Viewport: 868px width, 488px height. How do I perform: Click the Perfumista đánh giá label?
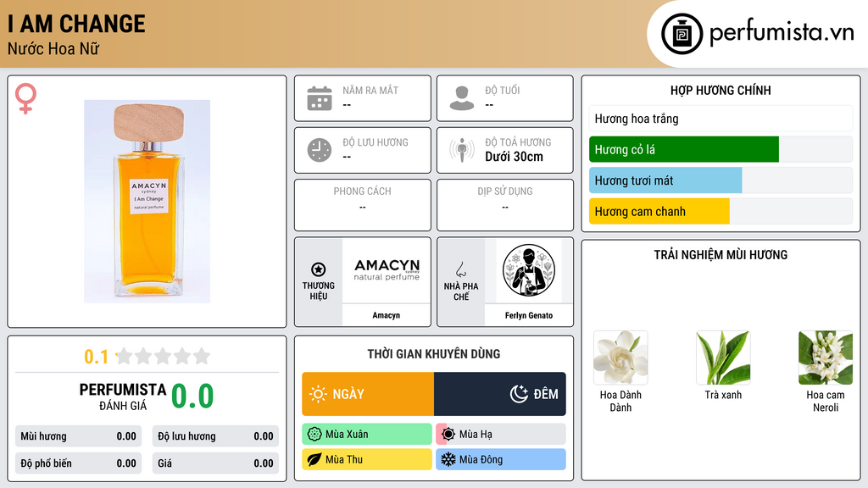coord(123,396)
